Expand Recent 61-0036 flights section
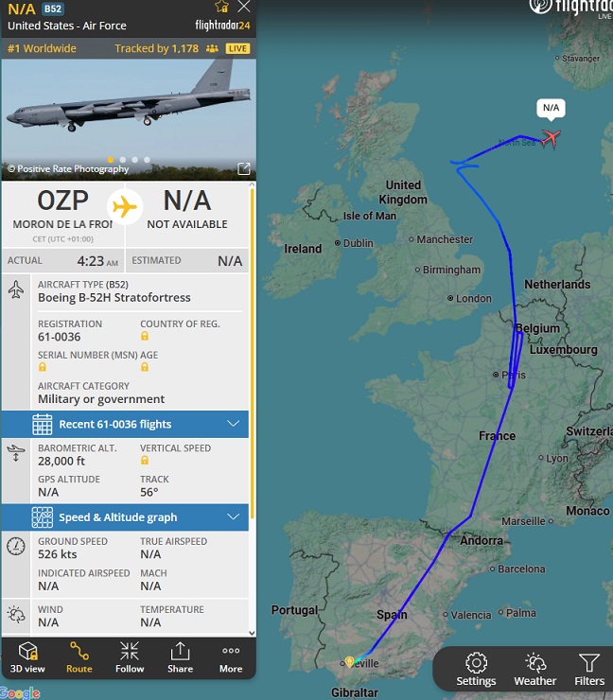Screen dimensions: 613x700 [234, 424]
